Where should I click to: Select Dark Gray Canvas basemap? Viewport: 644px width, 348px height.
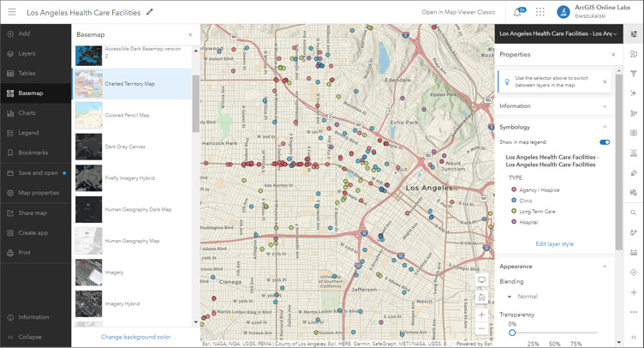click(132, 147)
